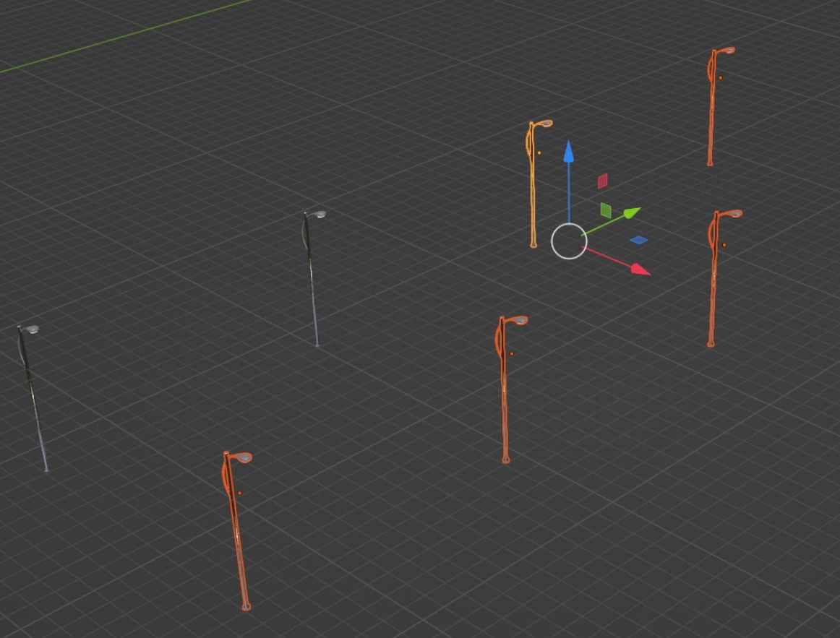Viewport: 840px width, 638px height.
Task: Click the blue plane handle of the move gizmo
Action: tap(638, 241)
